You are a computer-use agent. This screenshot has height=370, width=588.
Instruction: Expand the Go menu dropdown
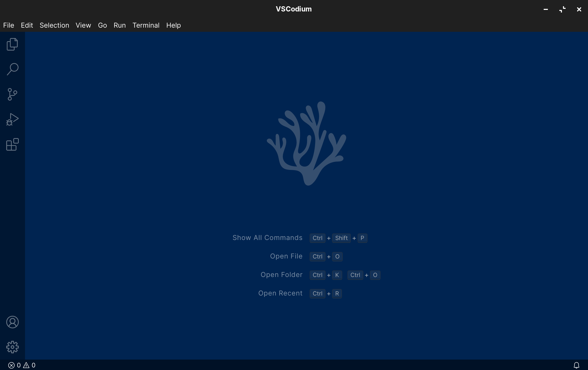pyautogui.click(x=102, y=25)
